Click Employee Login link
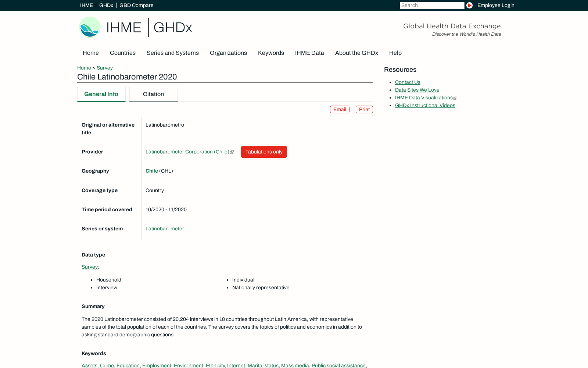Image resolution: width=588 pixels, height=368 pixels. coord(496,5)
